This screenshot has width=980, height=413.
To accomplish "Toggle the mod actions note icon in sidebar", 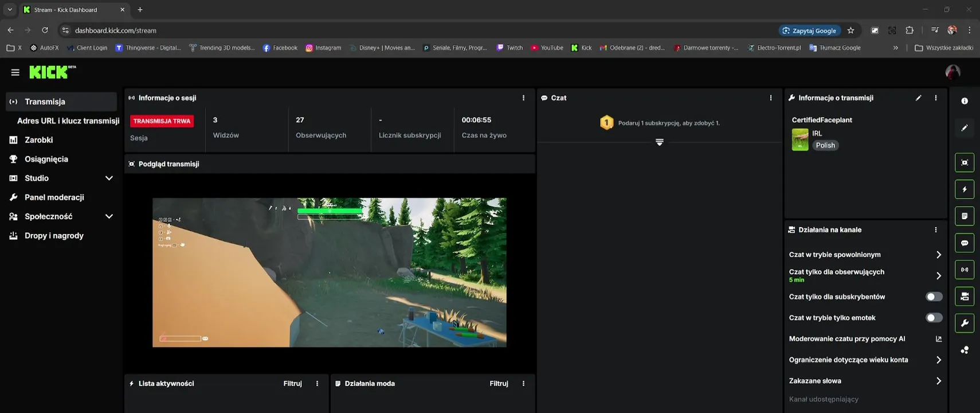I will 965,216.
